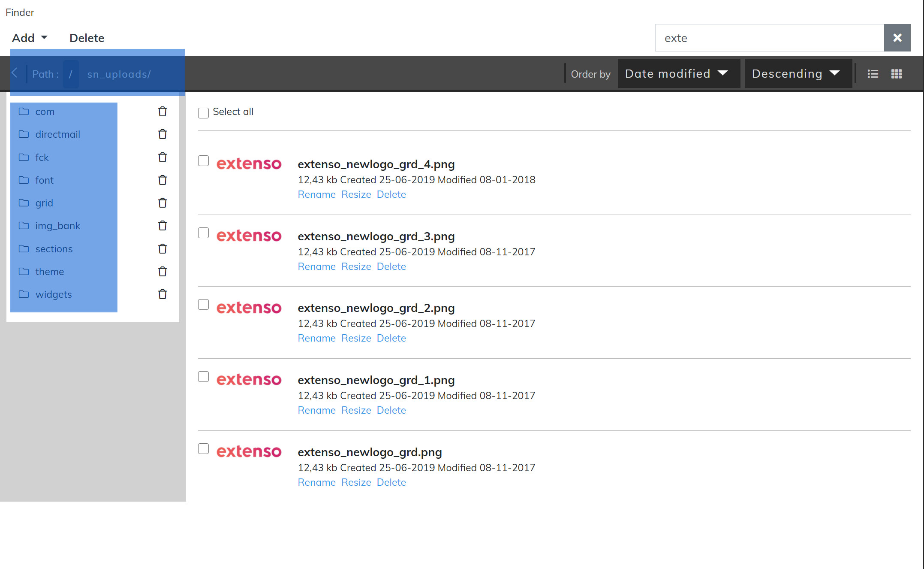This screenshot has height=569, width=924.
Task: Click trash icon for fck folder
Action: point(163,157)
